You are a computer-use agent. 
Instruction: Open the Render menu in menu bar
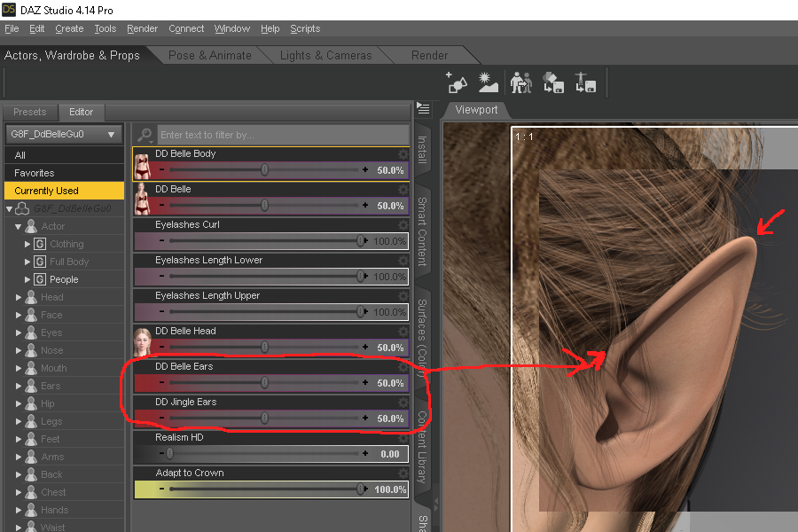pos(142,28)
